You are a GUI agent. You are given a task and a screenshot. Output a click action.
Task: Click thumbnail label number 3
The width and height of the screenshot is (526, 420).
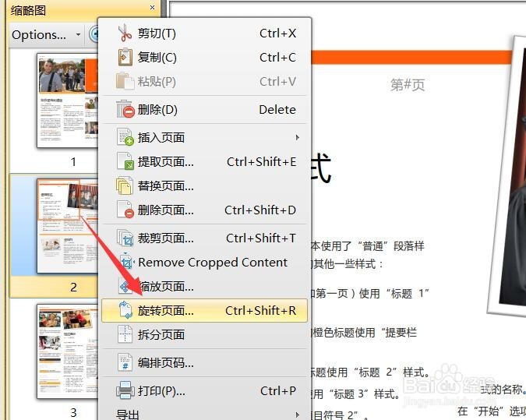pos(73,412)
